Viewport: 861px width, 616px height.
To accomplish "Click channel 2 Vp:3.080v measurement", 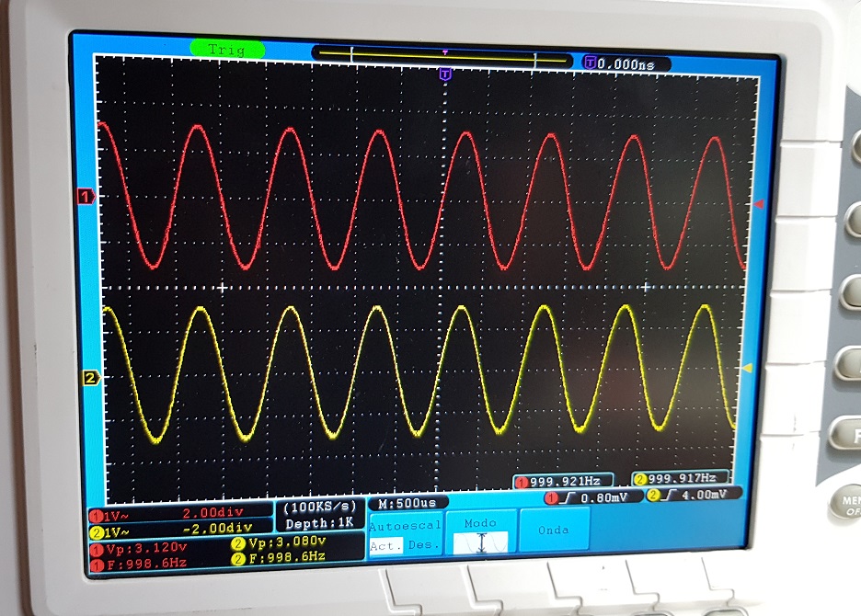I will tap(280, 542).
